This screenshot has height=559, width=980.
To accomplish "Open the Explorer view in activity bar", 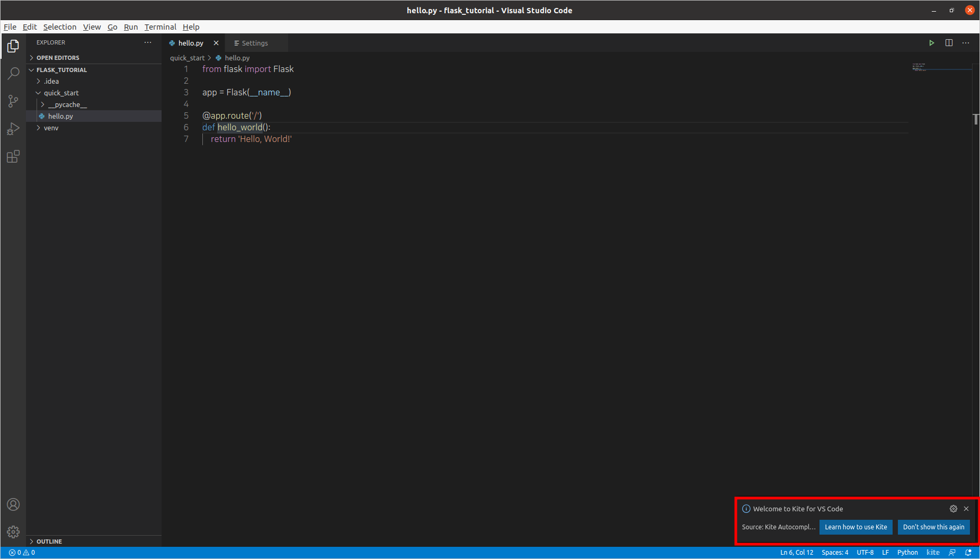I will pyautogui.click(x=13, y=46).
